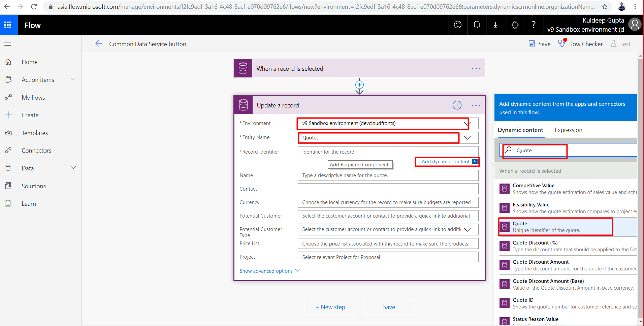Select Quote ID dynamic content
644x326 pixels.
(568, 303)
